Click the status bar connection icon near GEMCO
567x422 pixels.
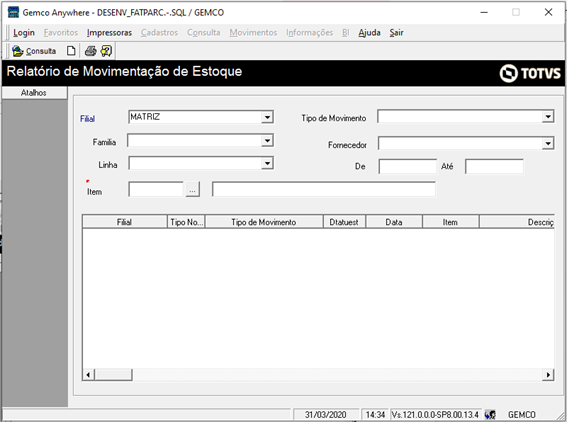point(490,414)
